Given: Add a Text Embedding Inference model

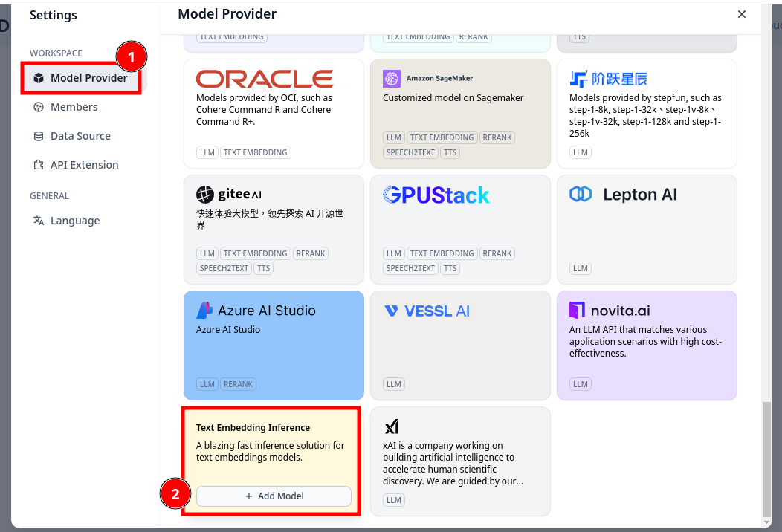Looking at the screenshot, I should pos(274,496).
